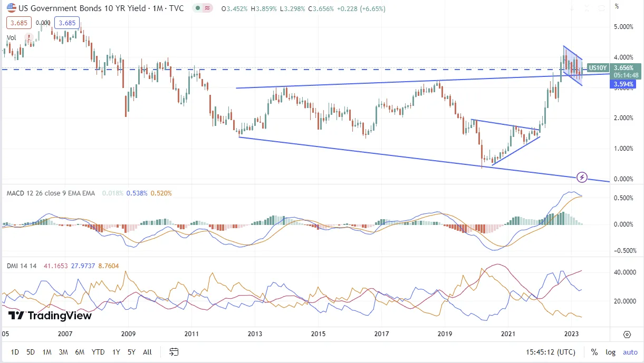
Task: Click the 2007 label on time axis
Action: tap(65, 334)
